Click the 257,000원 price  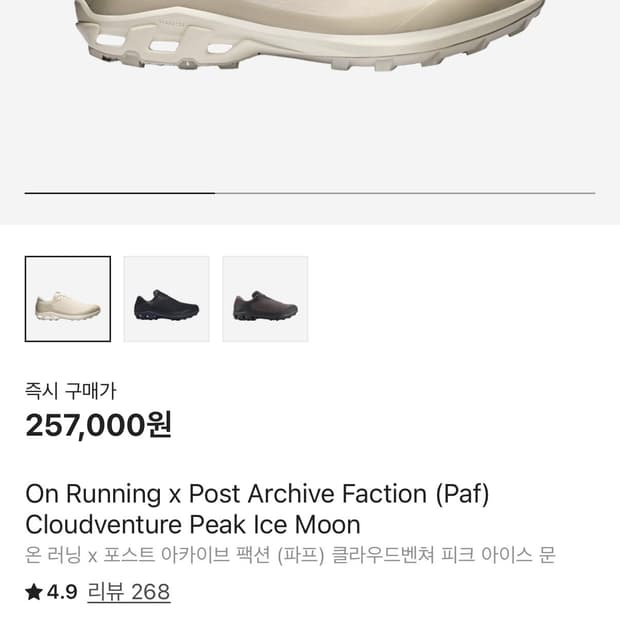coord(98,425)
